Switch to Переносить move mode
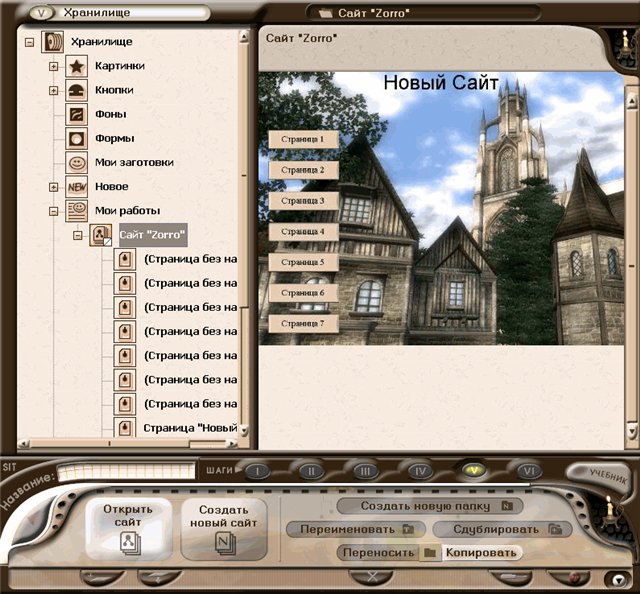The width and height of the screenshot is (640, 594). 378,553
